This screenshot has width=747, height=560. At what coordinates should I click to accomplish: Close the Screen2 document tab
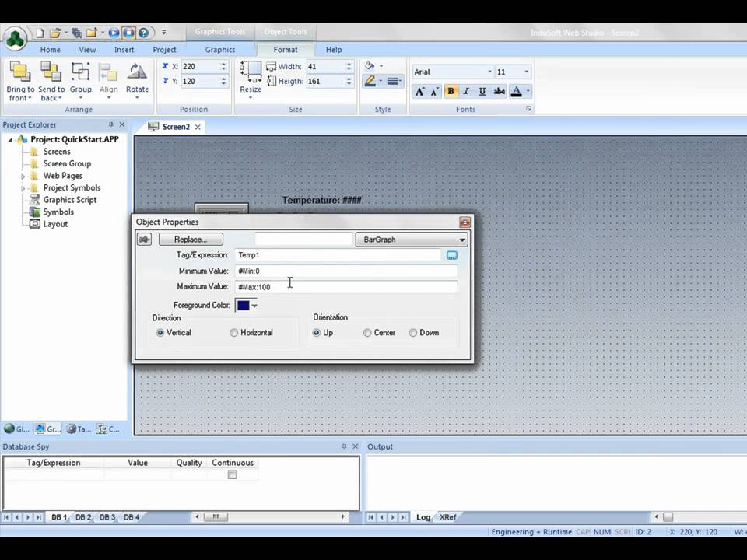(x=197, y=127)
